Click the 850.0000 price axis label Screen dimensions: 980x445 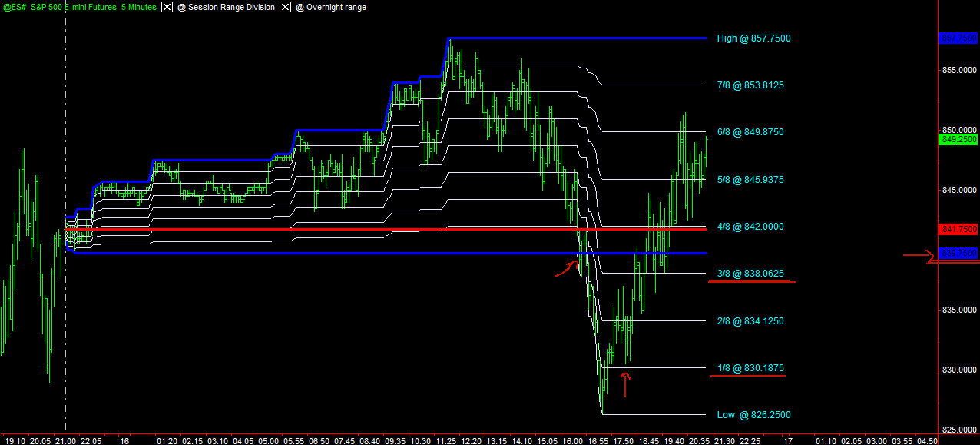tap(960, 130)
